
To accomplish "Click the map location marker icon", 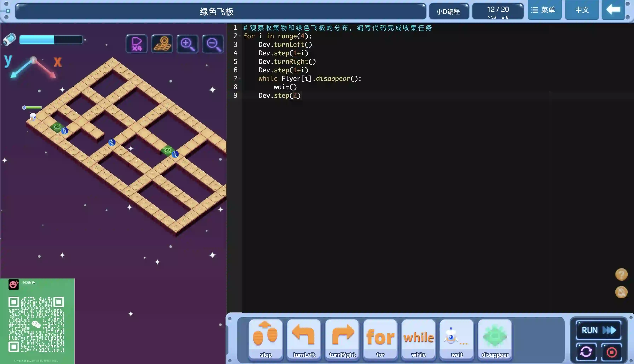I will [162, 44].
